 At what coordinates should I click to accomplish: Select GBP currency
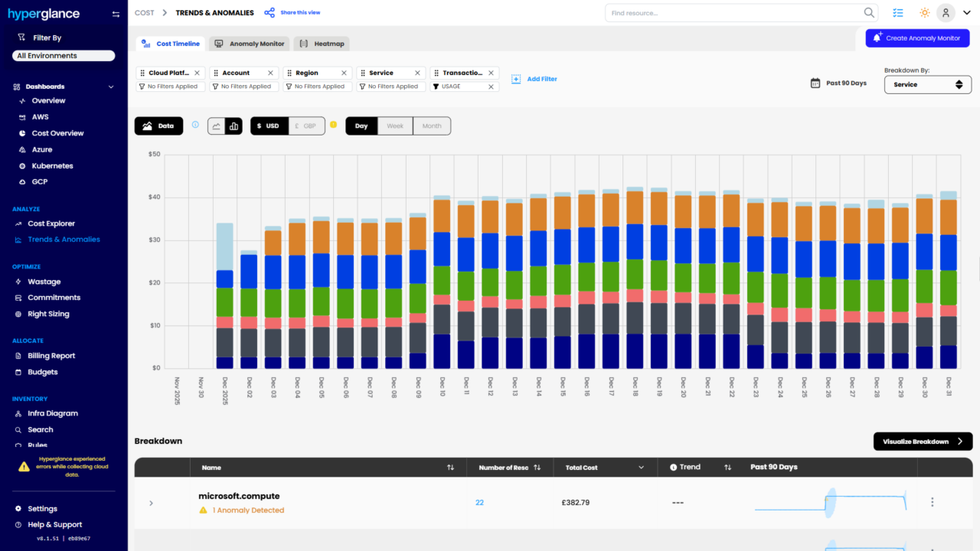tap(305, 126)
